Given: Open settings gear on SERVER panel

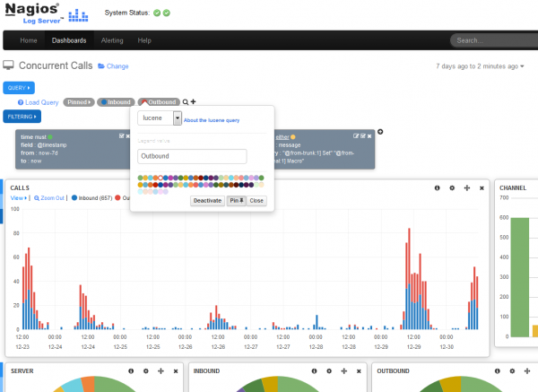Looking at the screenshot, I should point(145,370).
